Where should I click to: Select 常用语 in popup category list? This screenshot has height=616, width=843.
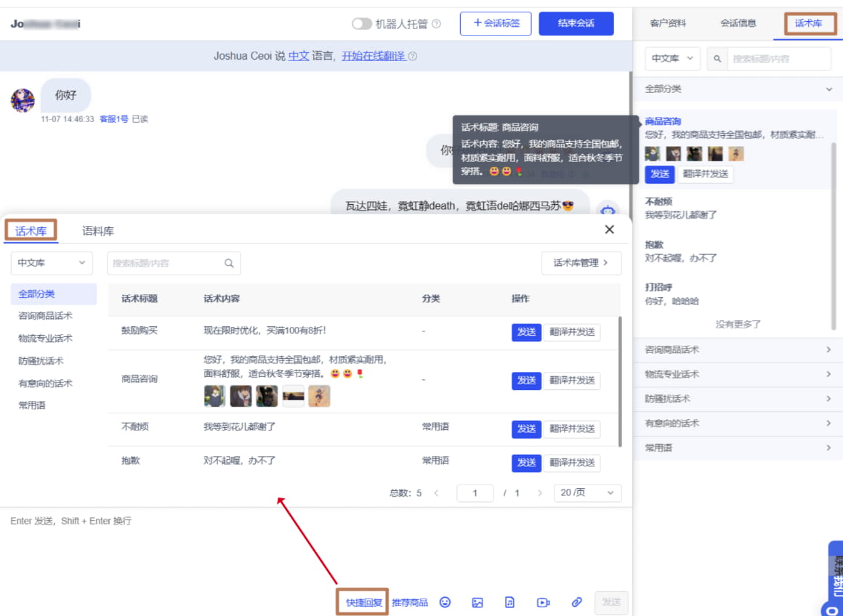[32, 405]
